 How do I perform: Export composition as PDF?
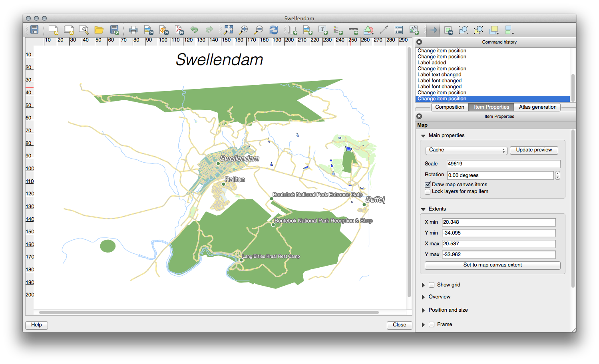pyautogui.click(x=179, y=30)
